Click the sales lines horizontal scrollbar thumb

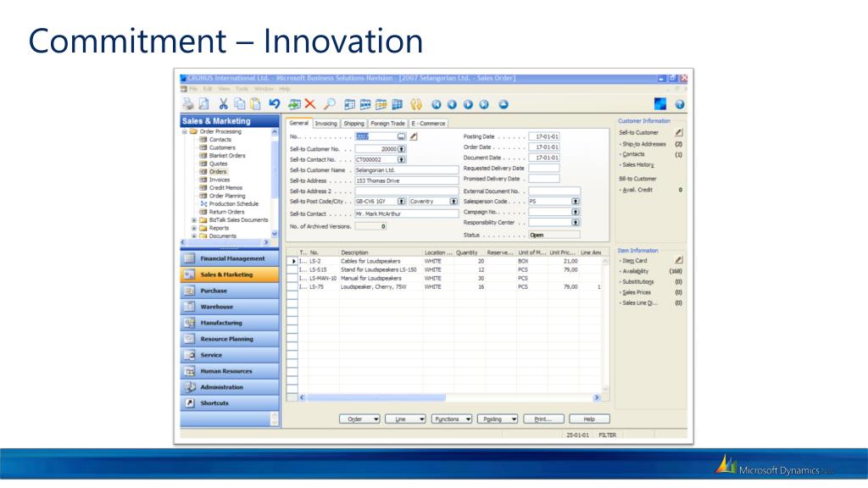click(x=376, y=397)
